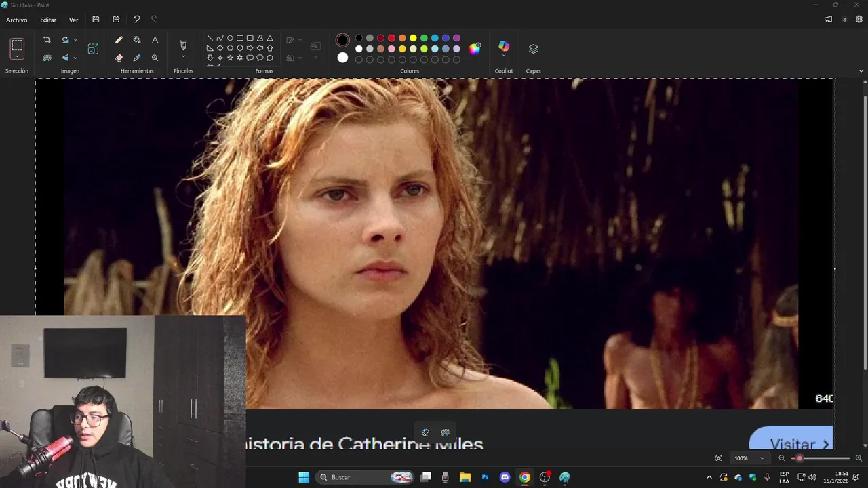The width and height of the screenshot is (868, 488).
Task: Open the Ver menu
Action: tap(73, 20)
